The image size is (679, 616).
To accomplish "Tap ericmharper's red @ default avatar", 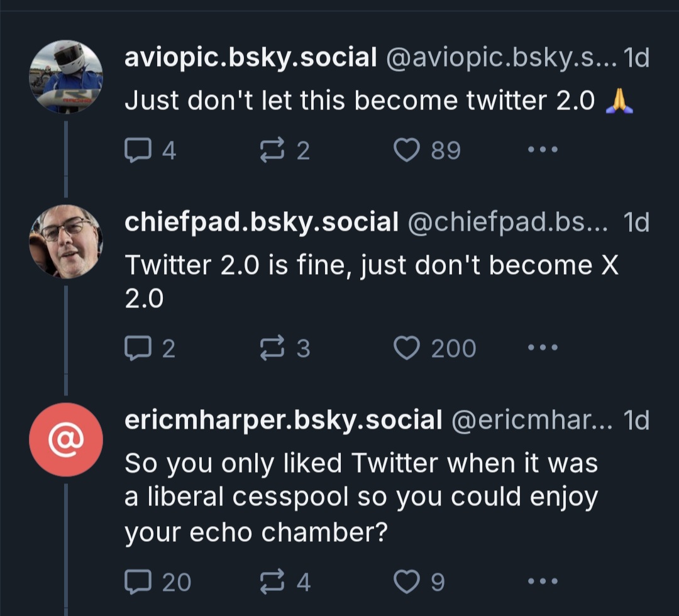I will point(65,440).
